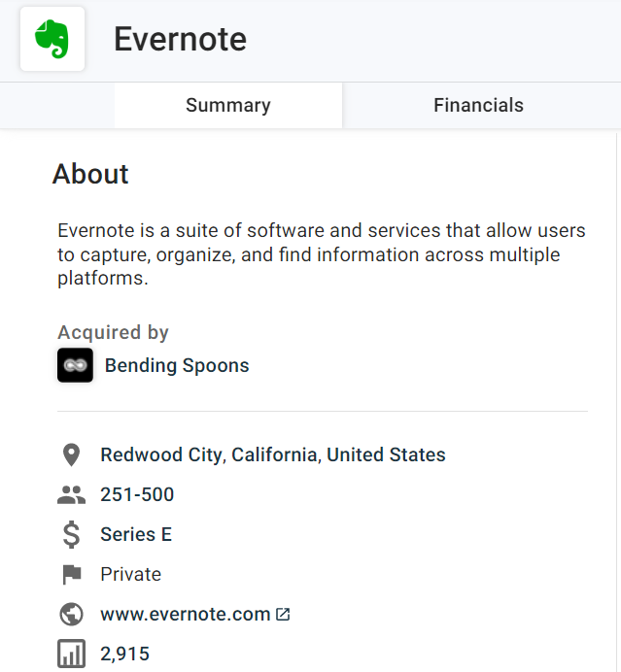Visit the www.evernote.com website link

[185, 614]
